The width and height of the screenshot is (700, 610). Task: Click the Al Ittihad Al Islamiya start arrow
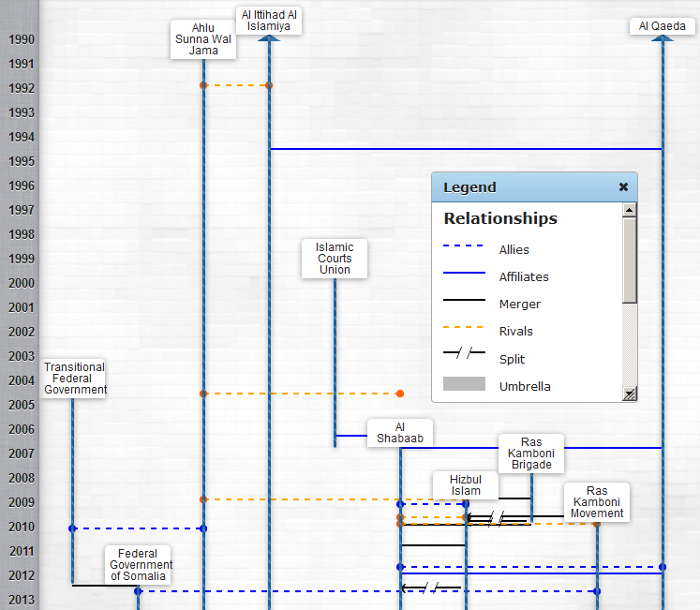click(x=269, y=38)
